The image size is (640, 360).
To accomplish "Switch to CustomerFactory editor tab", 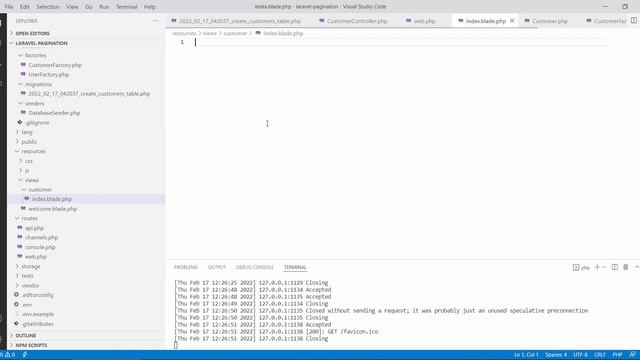I will point(607,21).
